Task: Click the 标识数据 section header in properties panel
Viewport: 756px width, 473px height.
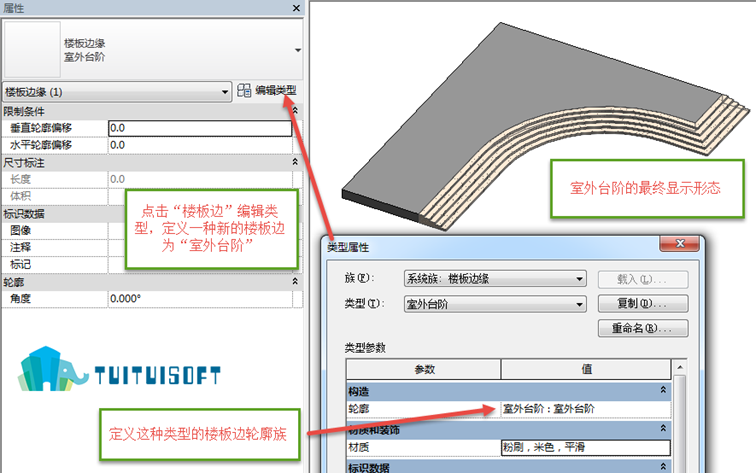Action: 63,214
